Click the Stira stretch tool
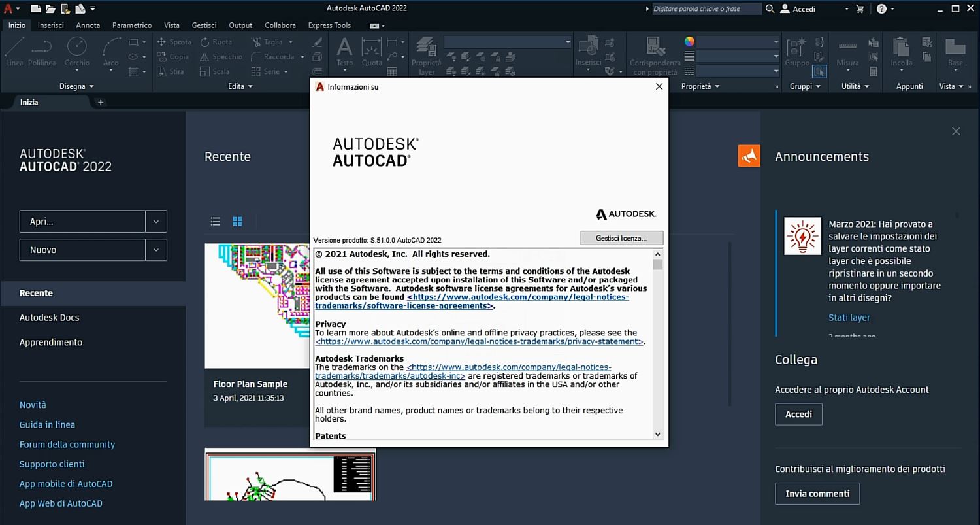This screenshot has height=525, width=980. [x=170, y=71]
